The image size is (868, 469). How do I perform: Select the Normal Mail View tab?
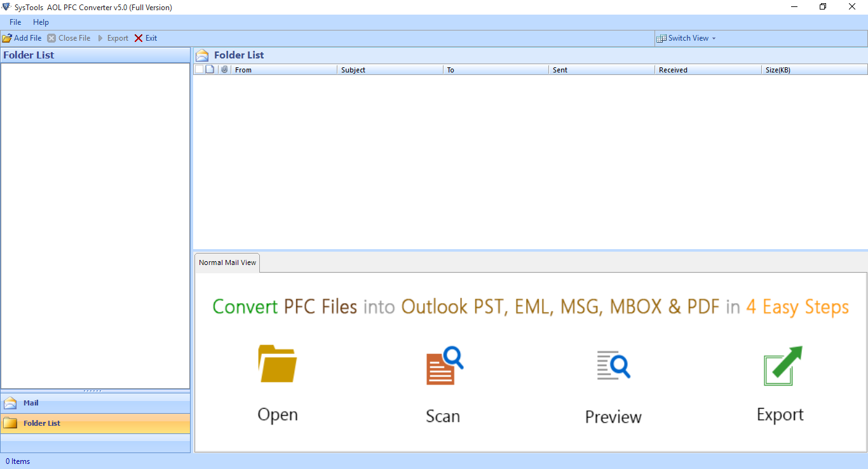point(227,262)
